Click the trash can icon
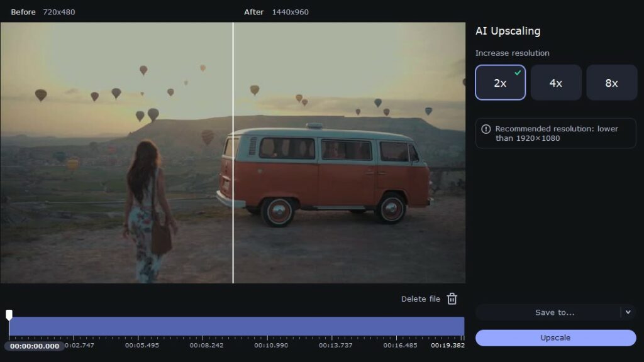The image size is (644, 362). pyautogui.click(x=452, y=299)
